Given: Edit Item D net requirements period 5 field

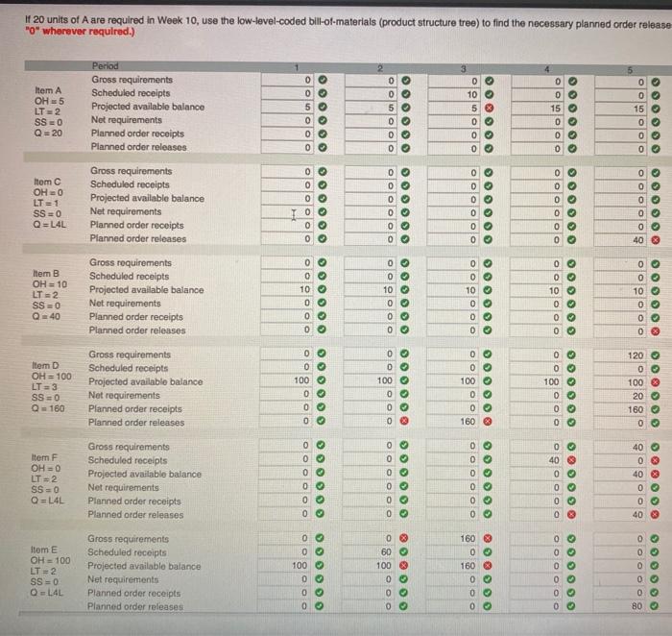Looking at the screenshot, I should tap(619, 396).
